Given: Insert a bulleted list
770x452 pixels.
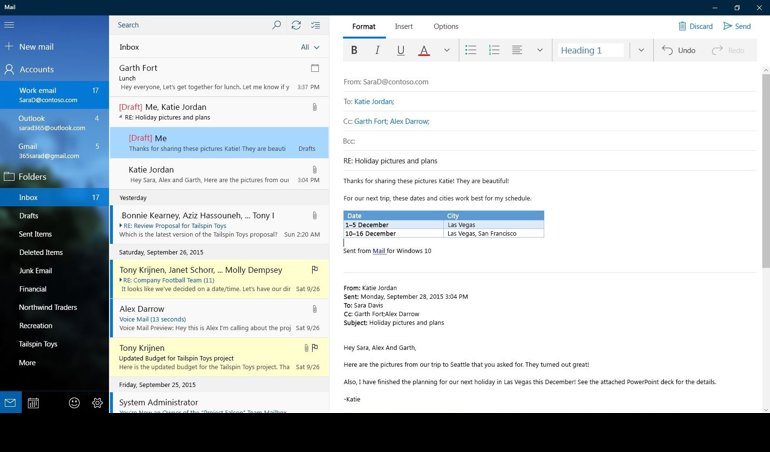Looking at the screenshot, I should click(471, 50).
